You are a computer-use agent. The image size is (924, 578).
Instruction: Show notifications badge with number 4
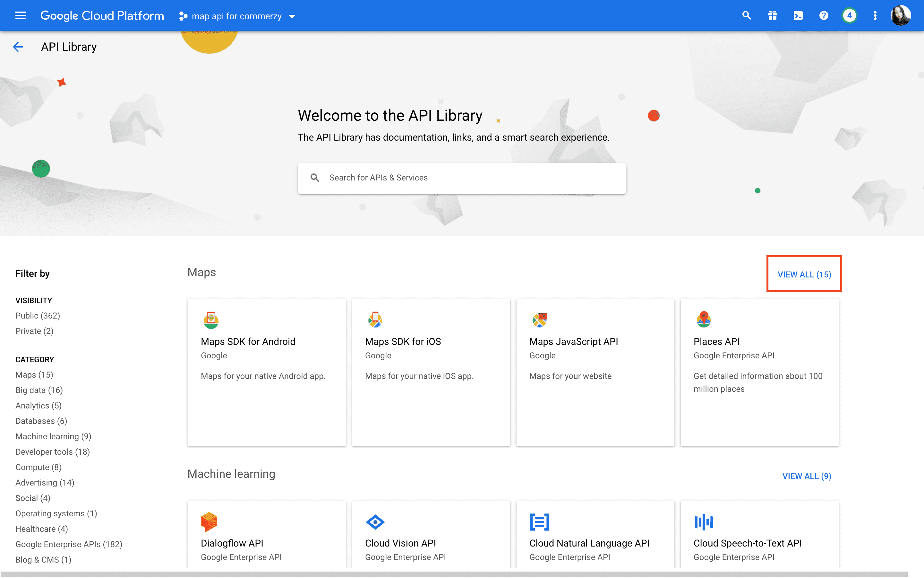click(x=849, y=16)
